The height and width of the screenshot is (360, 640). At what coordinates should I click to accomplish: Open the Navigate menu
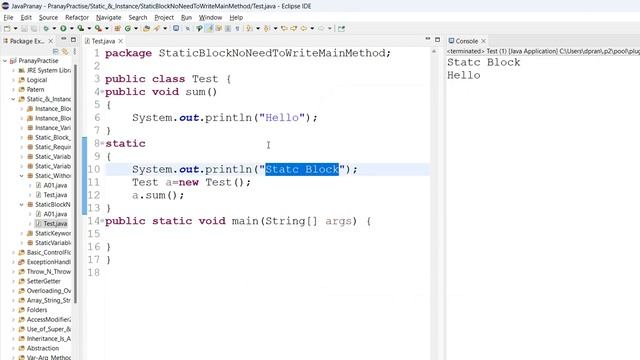click(x=109, y=18)
